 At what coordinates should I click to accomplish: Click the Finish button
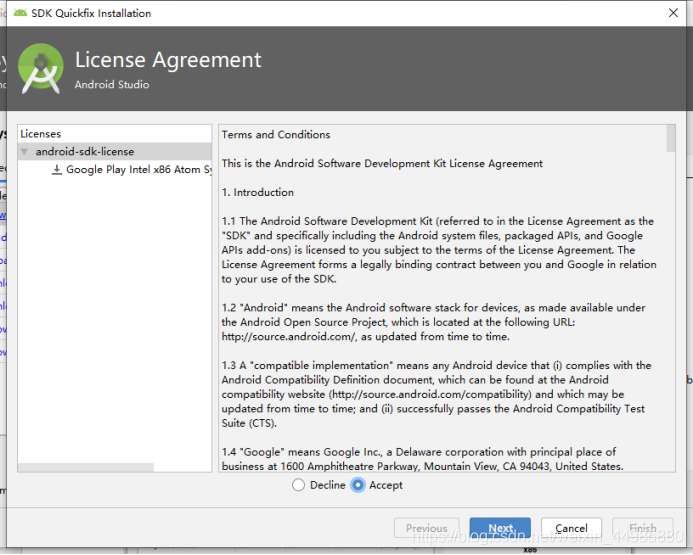[643, 528]
